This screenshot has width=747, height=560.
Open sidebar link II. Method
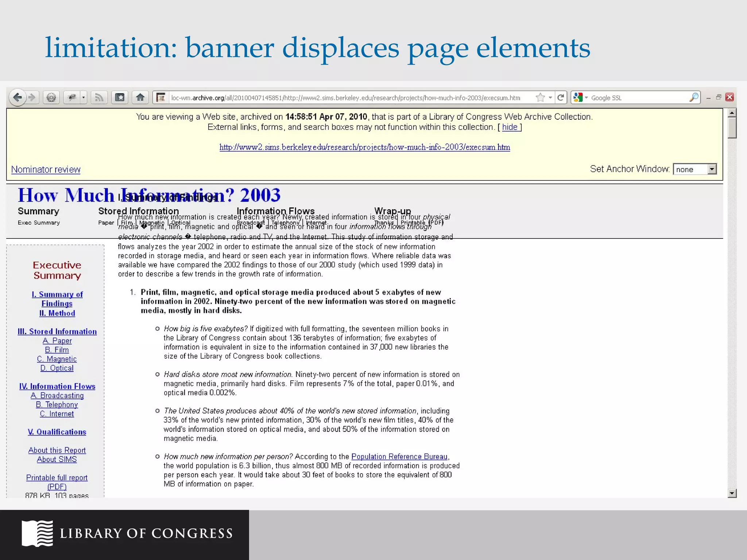(x=57, y=313)
